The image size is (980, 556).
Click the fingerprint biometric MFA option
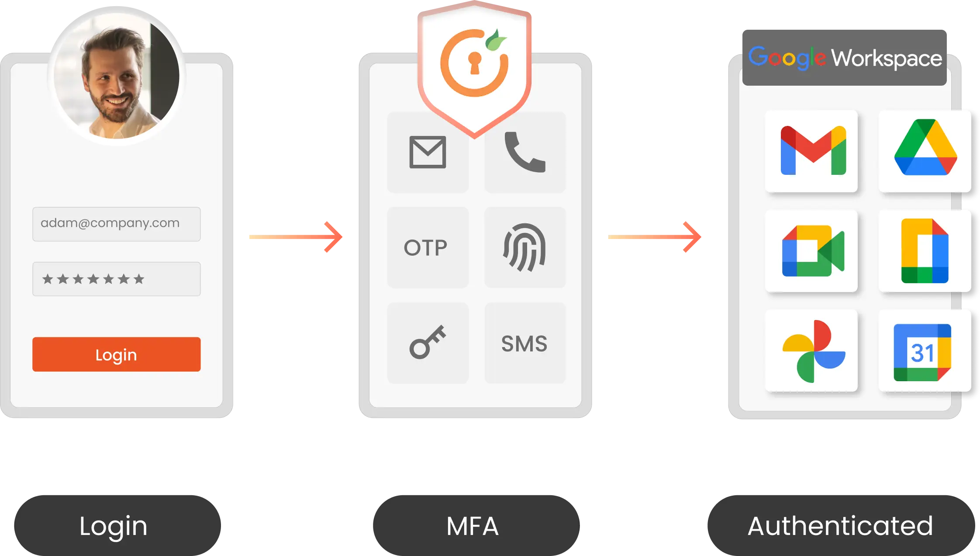pos(525,243)
